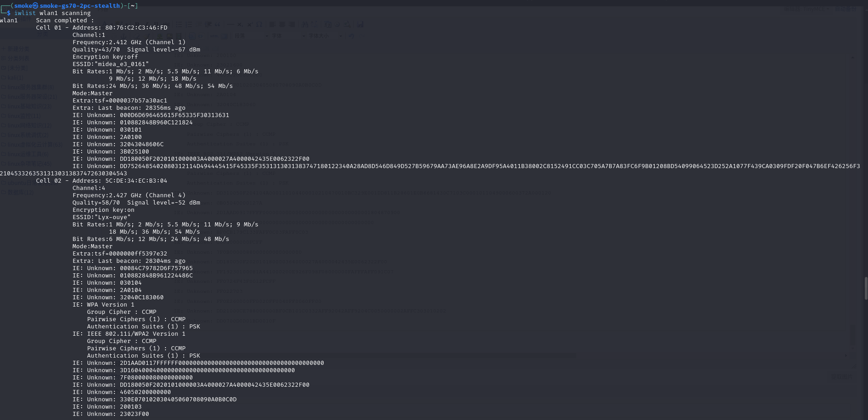This screenshot has height=420, width=868.
Task: Click the save disk icon in toolbar
Action: 360,25
